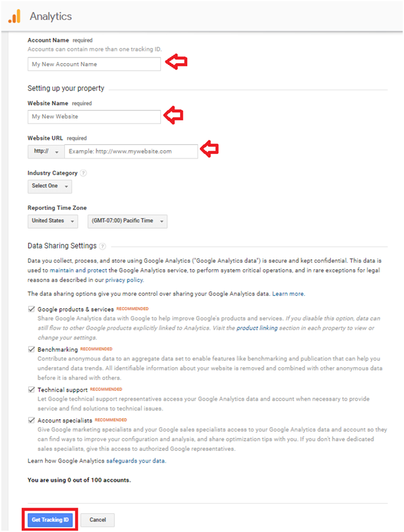Uncheck Google products & services checkbox

32,309
